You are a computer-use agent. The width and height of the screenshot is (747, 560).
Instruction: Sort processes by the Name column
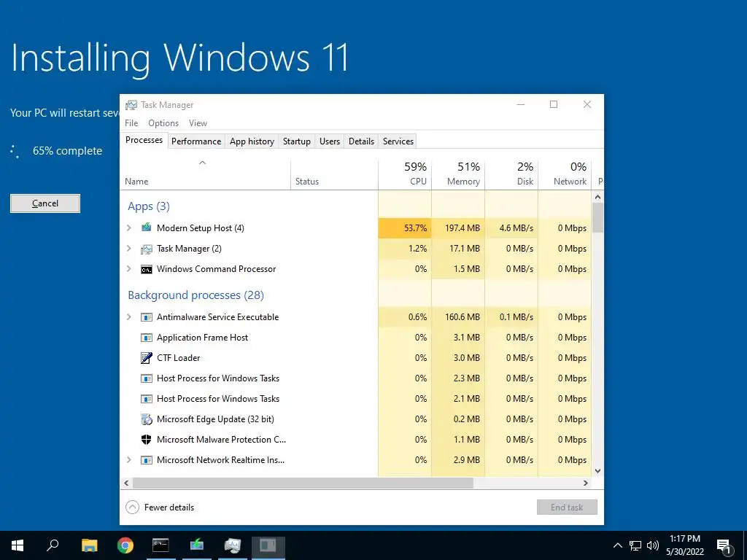(x=205, y=175)
